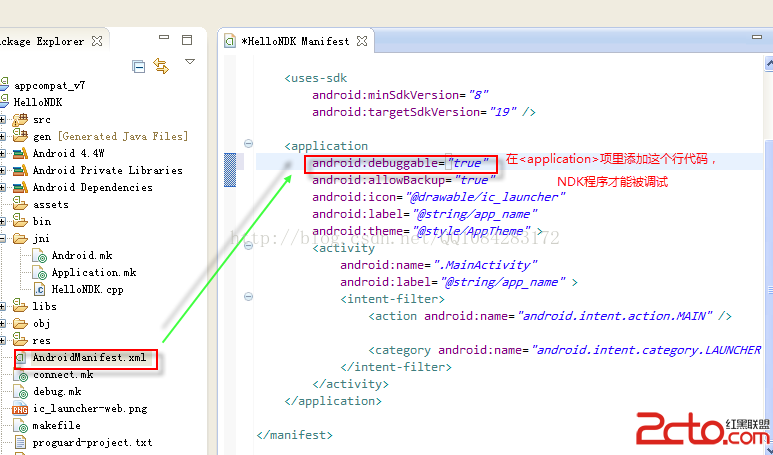The image size is (773, 455).
Task: Click android:allowBackup attribute line
Action: click(403, 180)
